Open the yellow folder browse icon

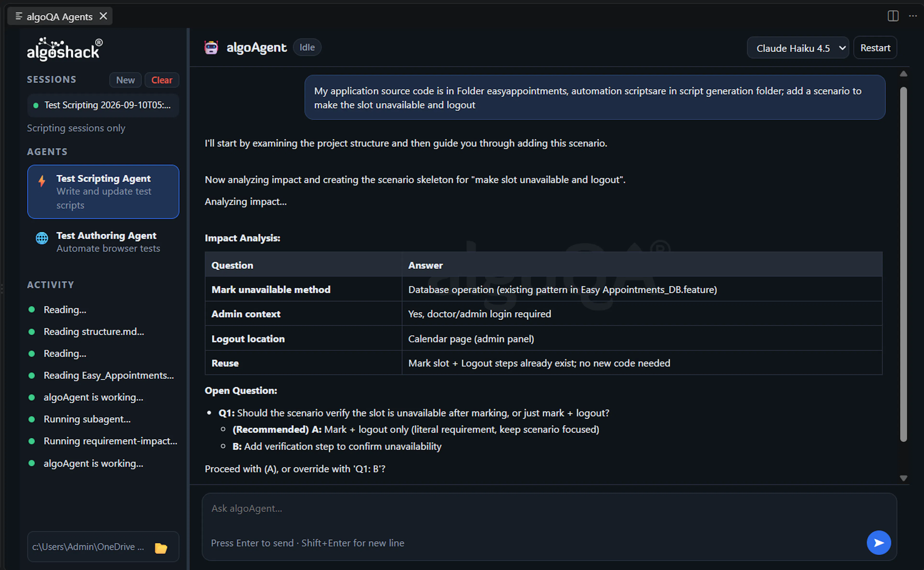tap(161, 547)
